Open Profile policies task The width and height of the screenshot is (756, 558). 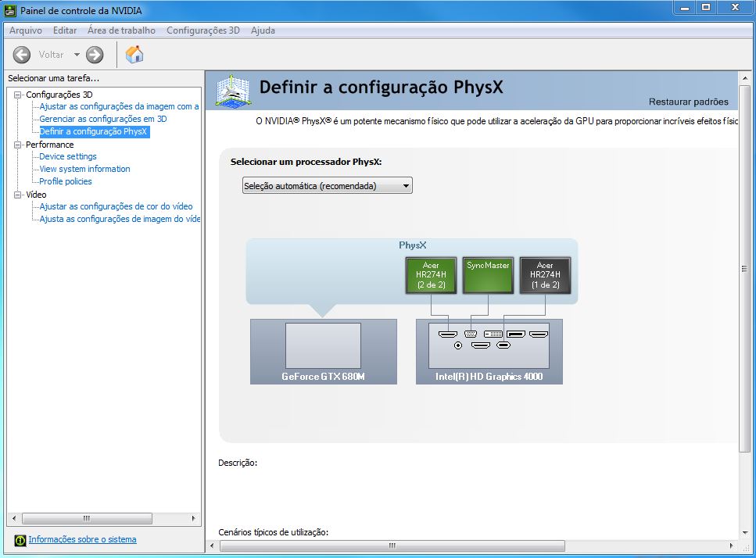(66, 181)
